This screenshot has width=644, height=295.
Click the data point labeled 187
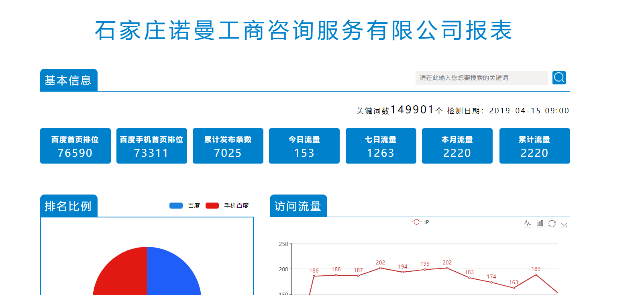coord(358,276)
